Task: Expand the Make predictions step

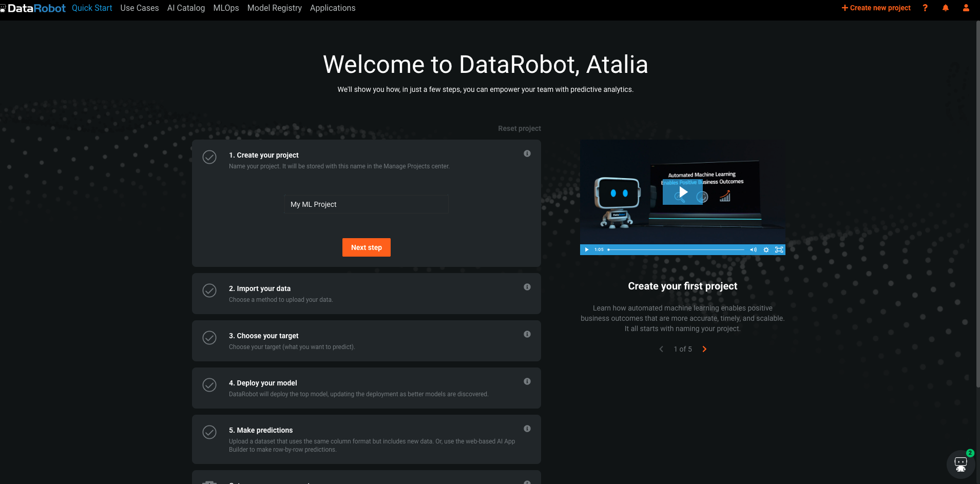Action: tap(367, 439)
